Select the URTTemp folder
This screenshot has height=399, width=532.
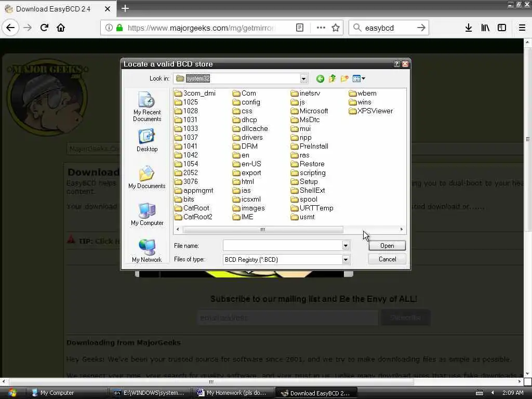pyautogui.click(x=312, y=208)
